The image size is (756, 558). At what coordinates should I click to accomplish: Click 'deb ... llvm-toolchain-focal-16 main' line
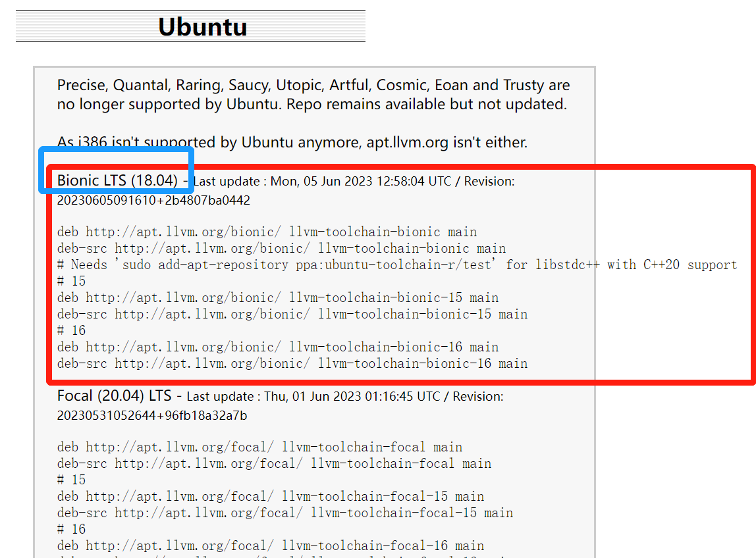point(271,546)
